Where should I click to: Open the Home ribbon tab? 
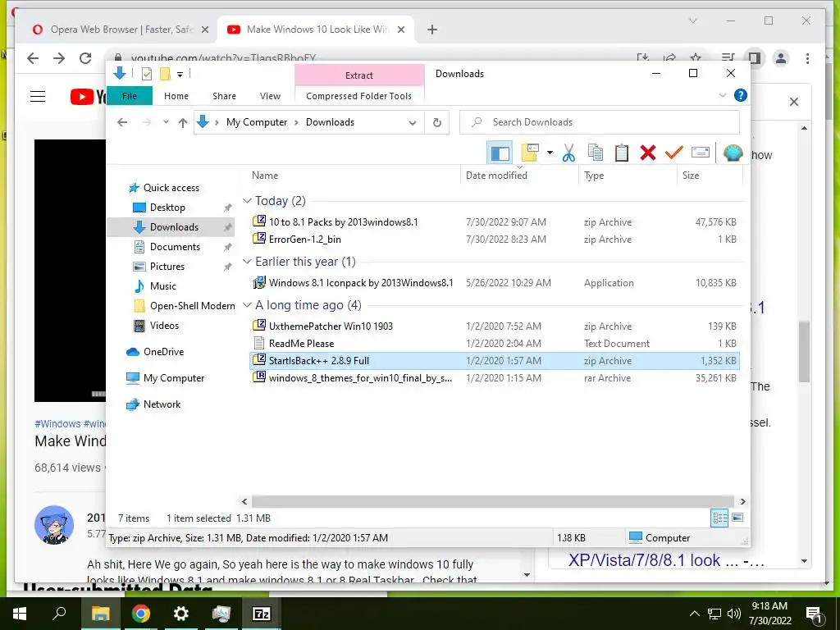tap(176, 96)
